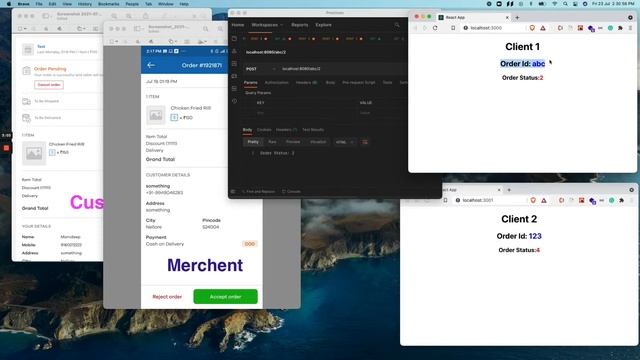Click Order Id: 123 text in Client 2
Screen dimensions: 640x360
pos(519,236)
